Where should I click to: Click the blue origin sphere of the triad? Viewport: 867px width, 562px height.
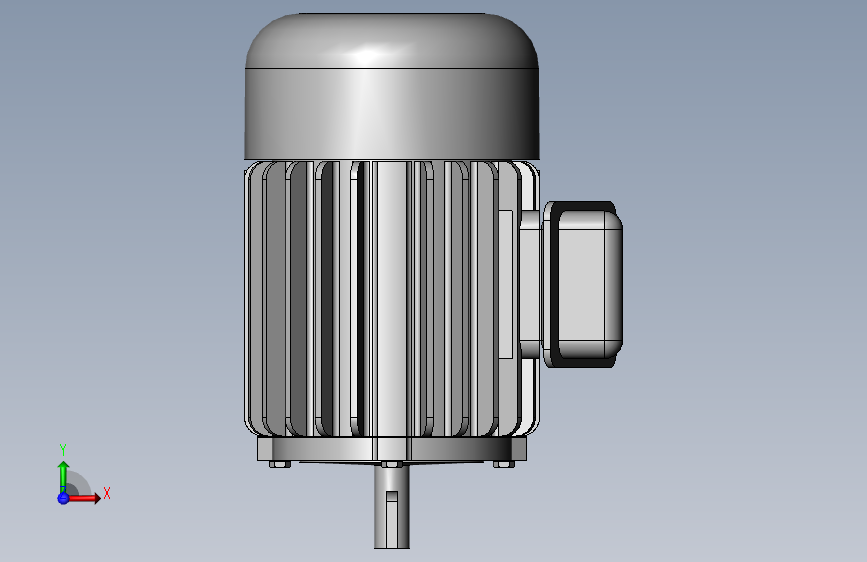pos(63,498)
